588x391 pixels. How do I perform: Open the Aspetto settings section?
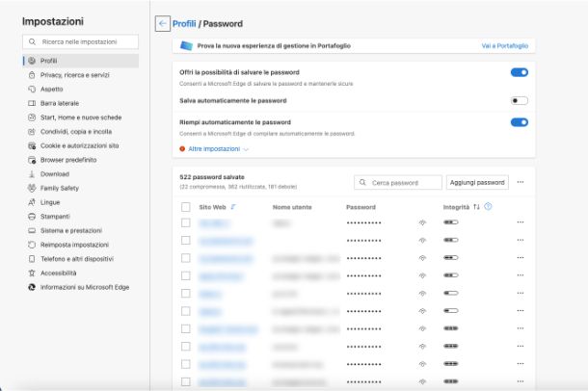point(52,90)
